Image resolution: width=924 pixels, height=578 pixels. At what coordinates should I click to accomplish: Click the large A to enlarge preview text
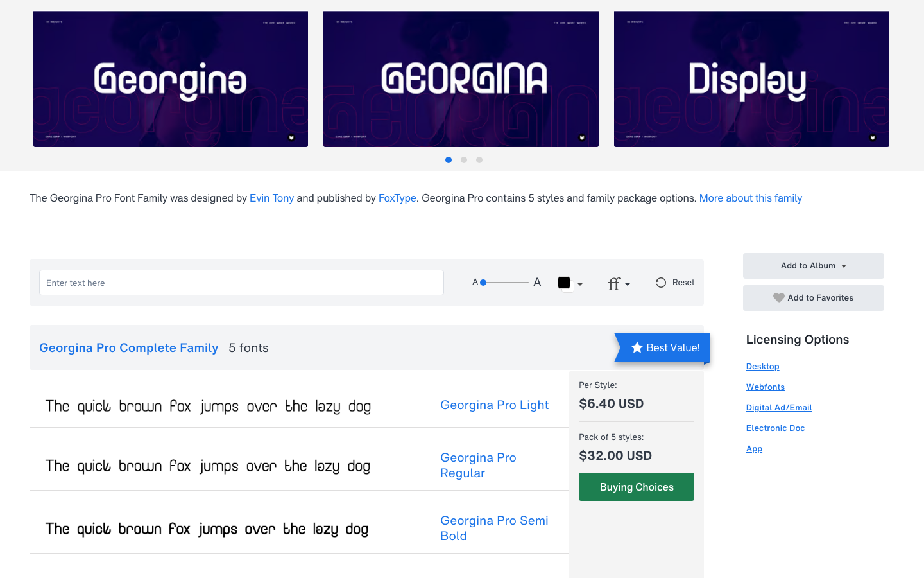[537, 282]
